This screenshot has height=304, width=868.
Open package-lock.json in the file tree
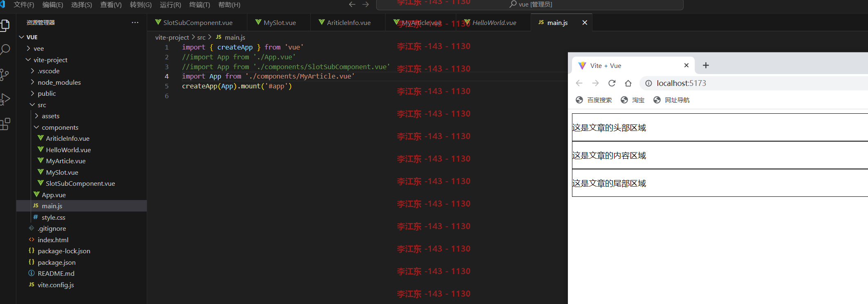[81, 251]
